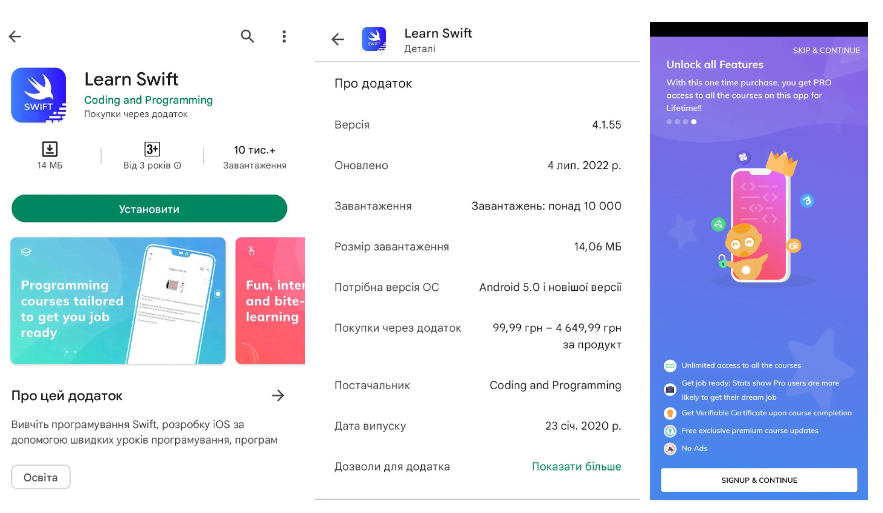Tap the small Learn Swift icon in details header
This screenshot has width=883, height=513.
[374, 39]
